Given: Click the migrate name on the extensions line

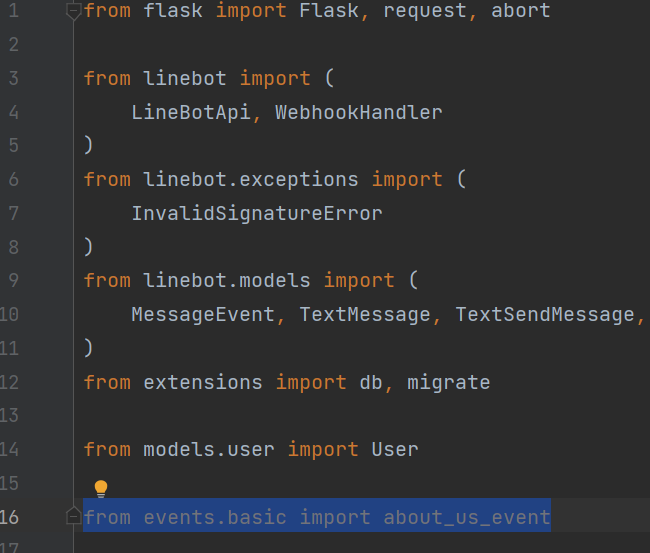Looking at the screenshot, I should pos(448,382).
